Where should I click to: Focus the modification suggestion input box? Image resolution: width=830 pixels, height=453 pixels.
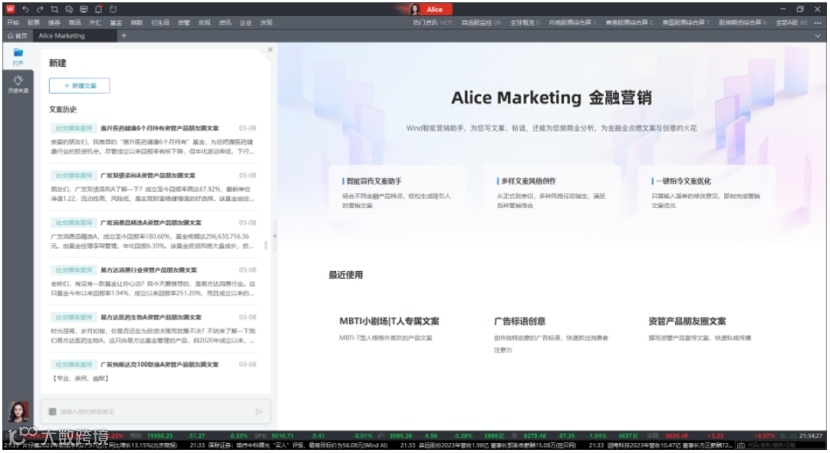pos(155,412)
